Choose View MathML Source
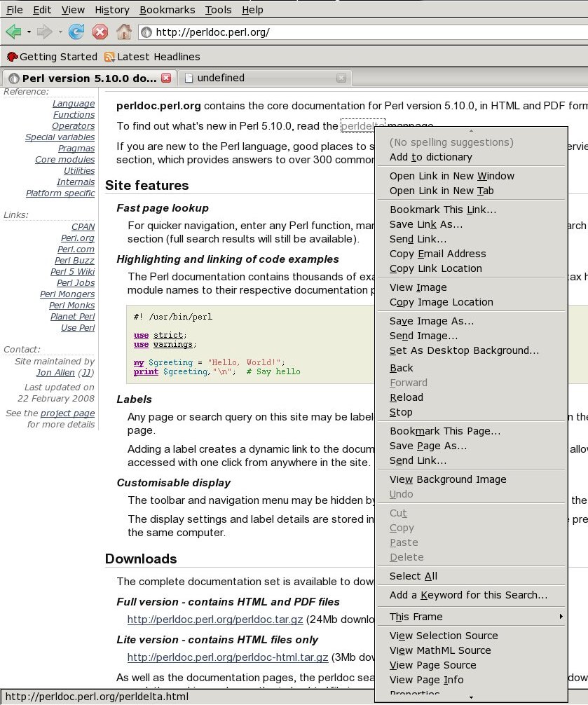 471,650
